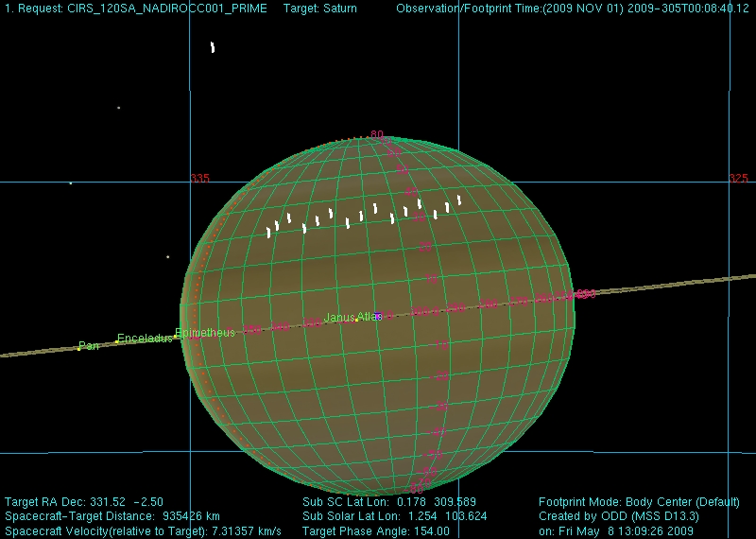756x539 pixels.
Task: Select the Enceladus moon label
Action: pos(144,339)
